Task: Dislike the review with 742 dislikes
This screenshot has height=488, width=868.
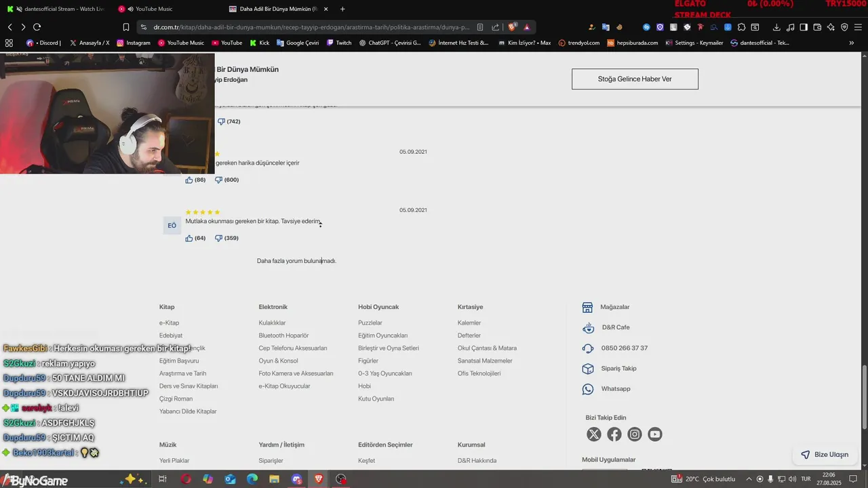Action: point(221,121)
